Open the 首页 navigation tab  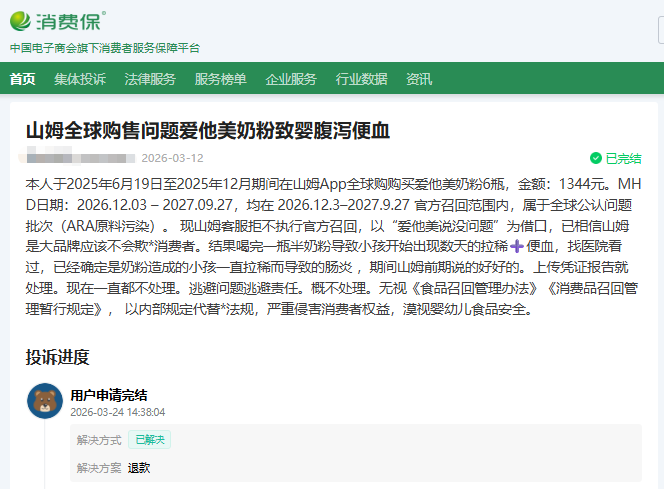[22, 79]
